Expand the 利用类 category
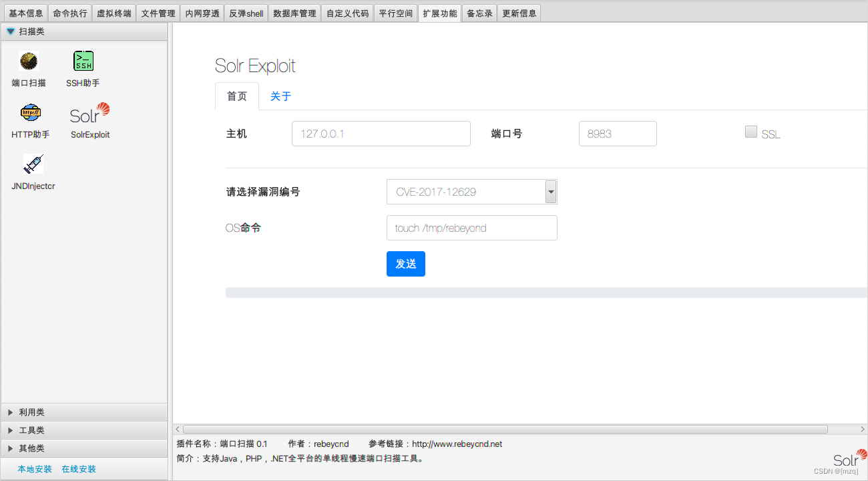The height and width of the screenshot is (481, 868). pos(84,412)
